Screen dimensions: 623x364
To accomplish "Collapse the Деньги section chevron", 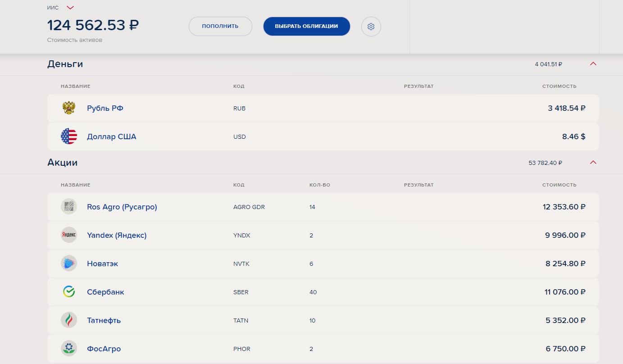I will click(593, 64).
